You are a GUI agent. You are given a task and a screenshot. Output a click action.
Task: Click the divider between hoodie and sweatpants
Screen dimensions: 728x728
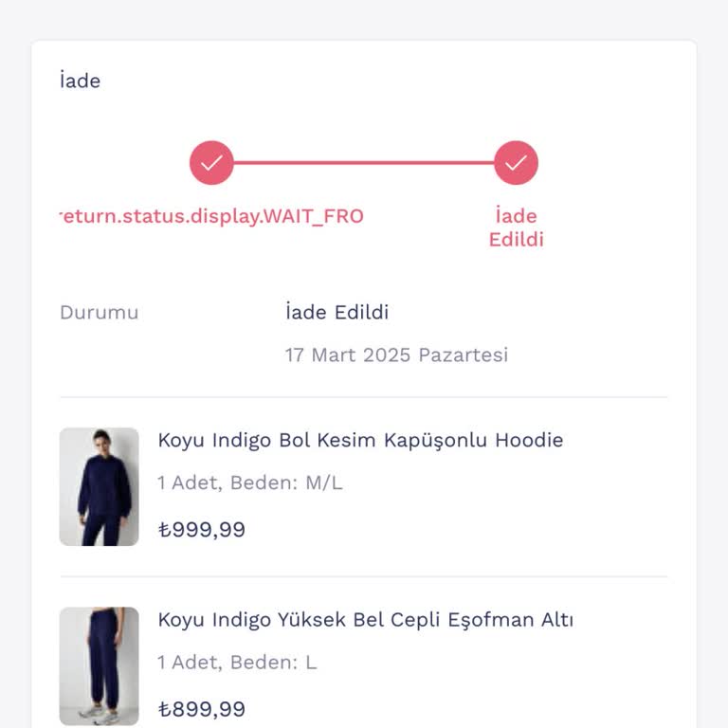(x=364, y=576)
